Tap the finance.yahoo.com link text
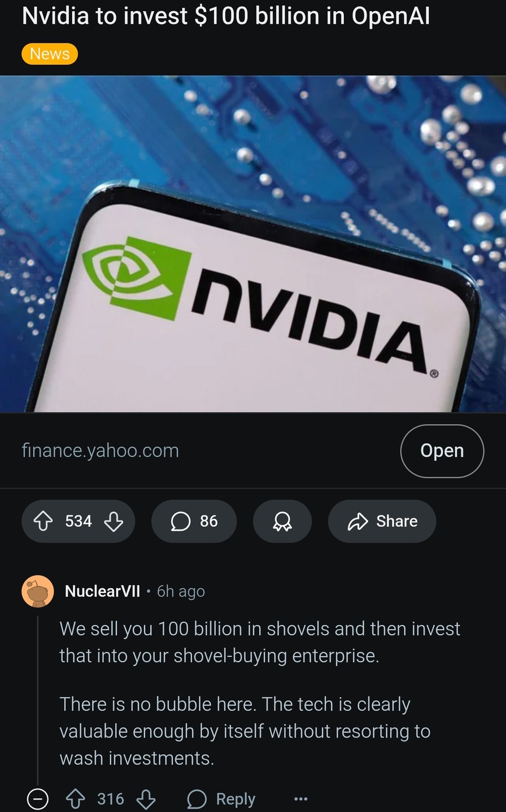This screenshot has height=812, width=506. click(x=100, y=451)
